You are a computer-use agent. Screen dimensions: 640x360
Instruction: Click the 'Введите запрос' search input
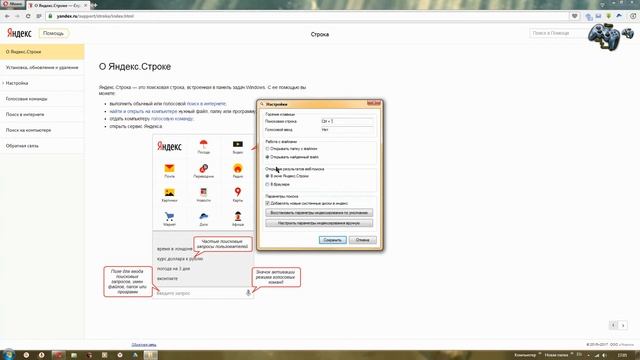tap(200, 293)
